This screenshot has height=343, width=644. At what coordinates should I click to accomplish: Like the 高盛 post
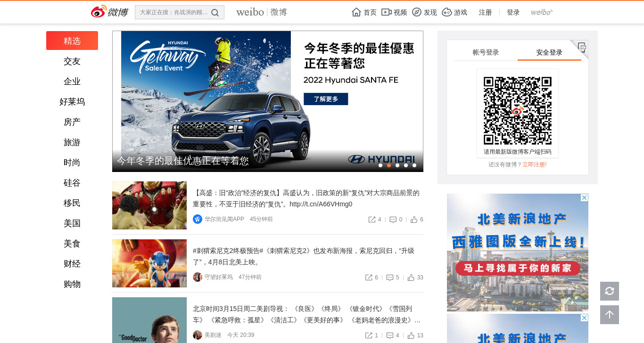tap(414, 220)
